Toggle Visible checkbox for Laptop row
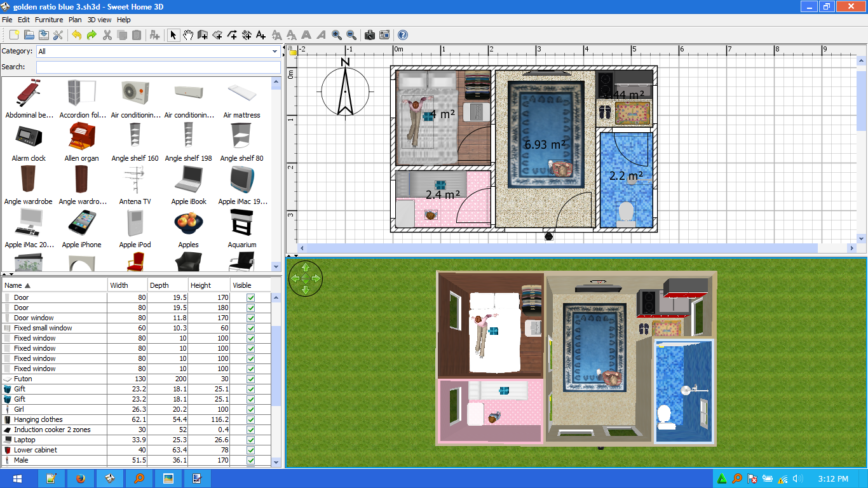This screenshot has width=868, height=488. tap(250, 440)
